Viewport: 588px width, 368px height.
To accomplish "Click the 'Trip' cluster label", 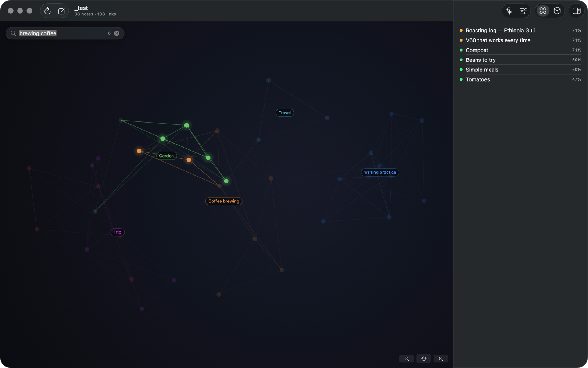I will [x=117, y=232].
